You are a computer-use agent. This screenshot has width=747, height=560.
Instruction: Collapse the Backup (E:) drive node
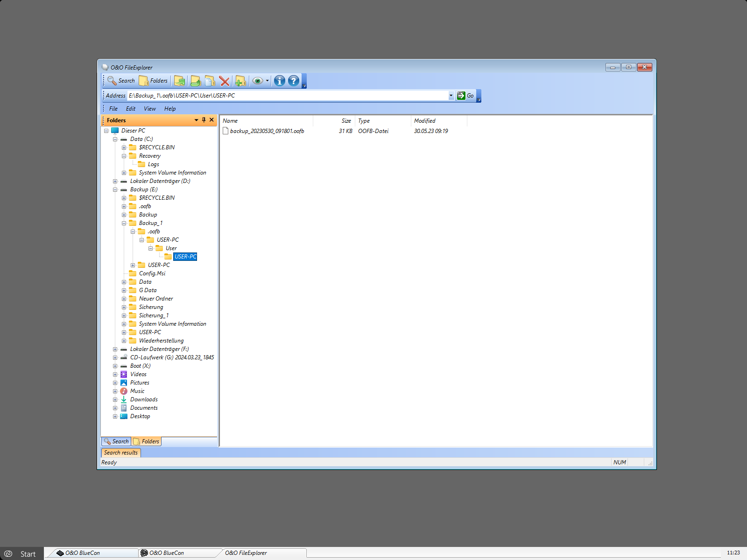pos(115,189)
